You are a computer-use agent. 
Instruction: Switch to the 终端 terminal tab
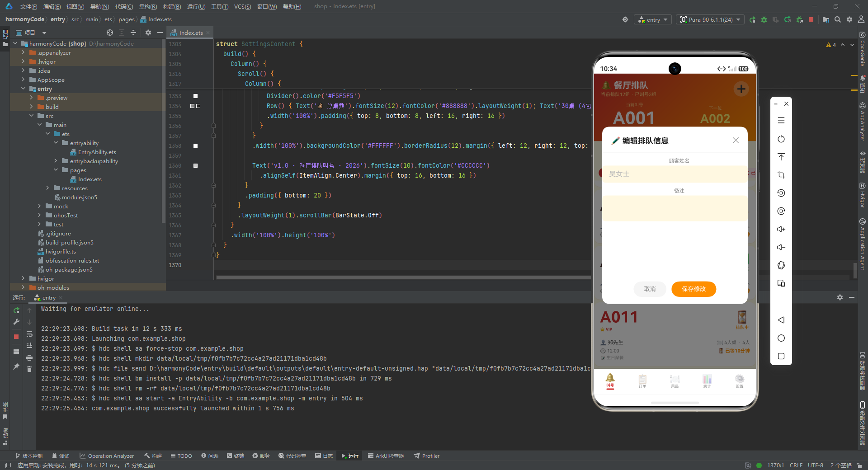(x=236, y=456)
